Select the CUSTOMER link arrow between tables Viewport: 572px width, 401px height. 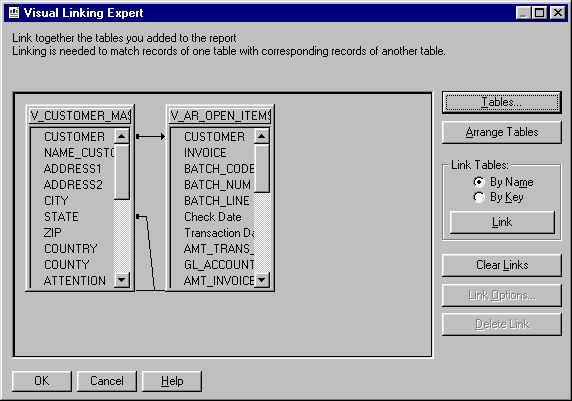(x=150, y=136)
